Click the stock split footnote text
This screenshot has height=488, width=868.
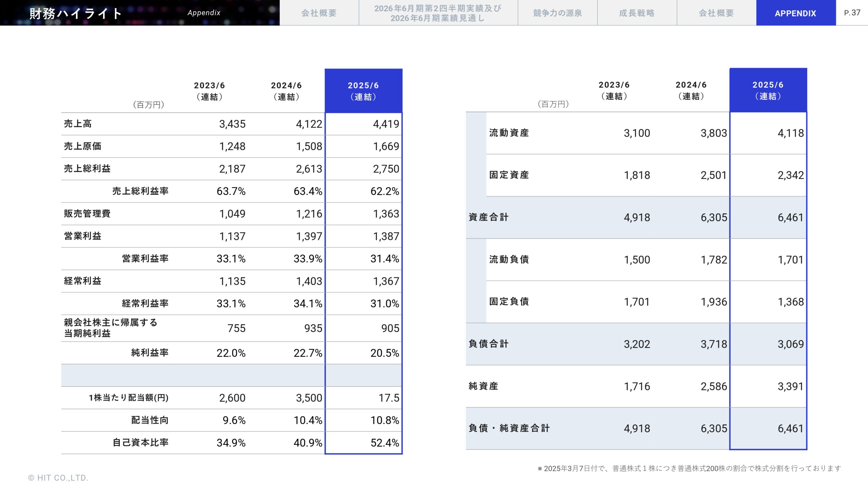click(689, 468)
